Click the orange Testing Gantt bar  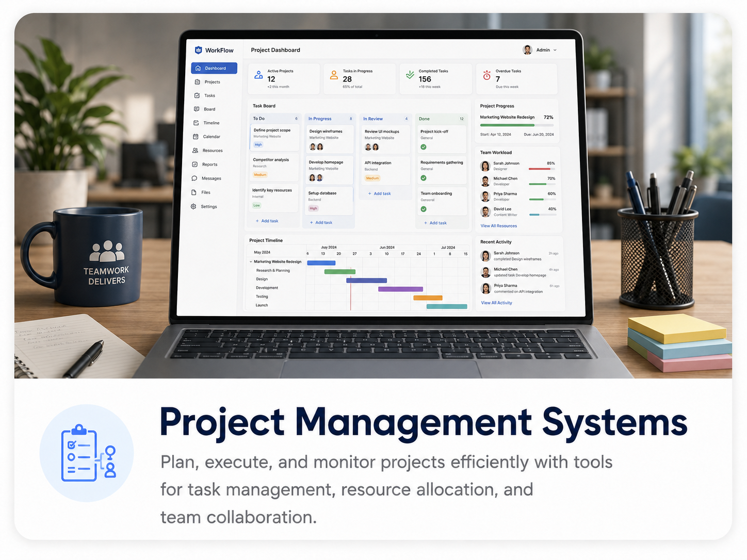pos(428,298)
